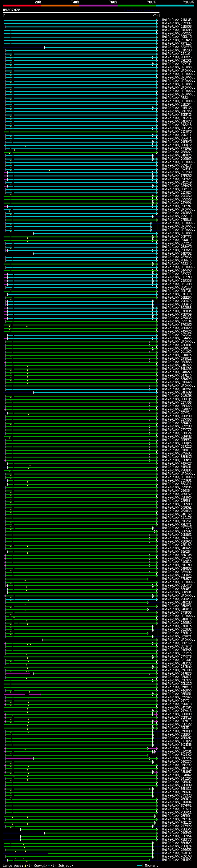The height and width of the screenshot is (868, 197).
Task: Click the white AV397472 query sequence bar
Action: (81, 13)
